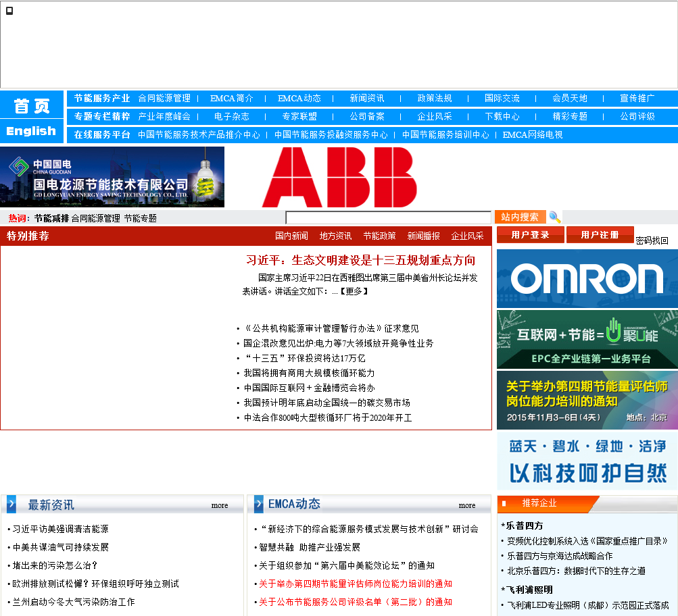
Task: Open "十三五"环保投资将达17万亿 article
Action: click(304, 358)
